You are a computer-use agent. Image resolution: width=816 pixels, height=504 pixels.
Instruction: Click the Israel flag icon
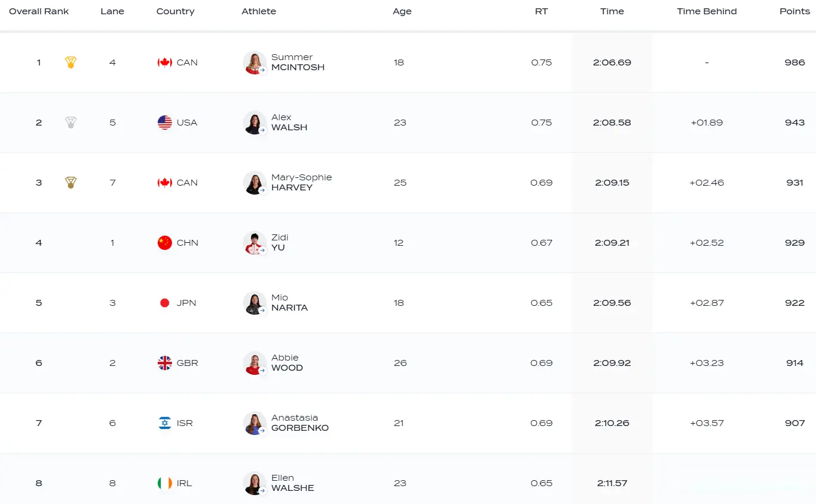(165, 423)
